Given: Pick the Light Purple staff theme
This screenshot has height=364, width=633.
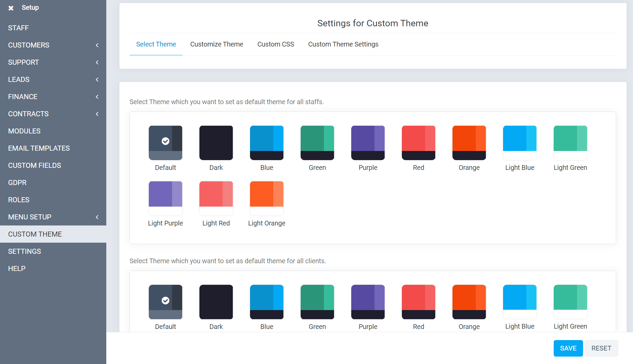Looking at the screenshot, I should [x=165, y=198].
